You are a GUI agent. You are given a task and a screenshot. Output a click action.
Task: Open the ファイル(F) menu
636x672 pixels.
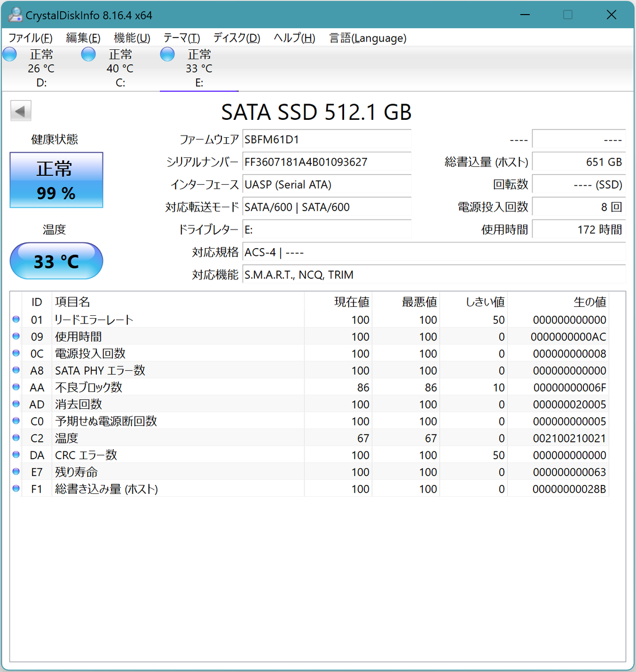click(30, 38)
